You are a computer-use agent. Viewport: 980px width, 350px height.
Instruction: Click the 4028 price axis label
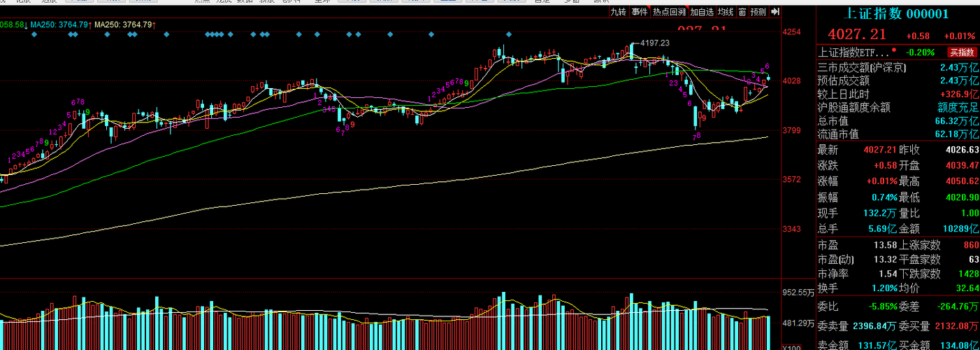click(x=791, y=81)
